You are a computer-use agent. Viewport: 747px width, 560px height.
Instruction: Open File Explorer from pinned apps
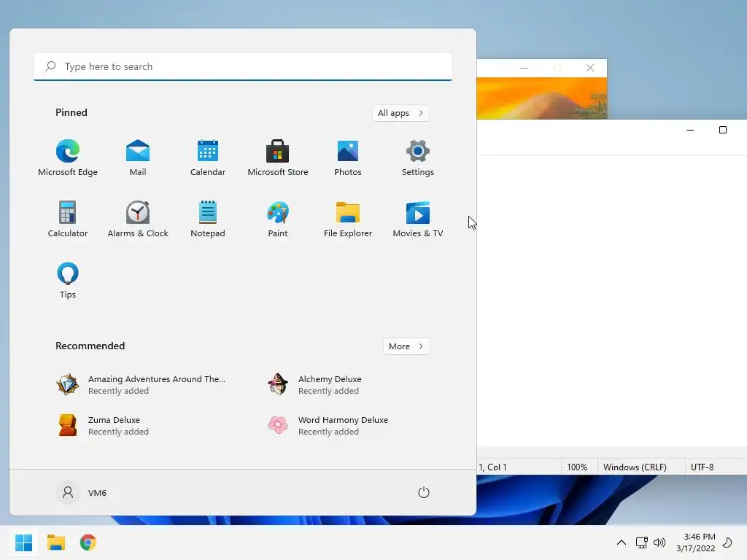tap(348, 219)
